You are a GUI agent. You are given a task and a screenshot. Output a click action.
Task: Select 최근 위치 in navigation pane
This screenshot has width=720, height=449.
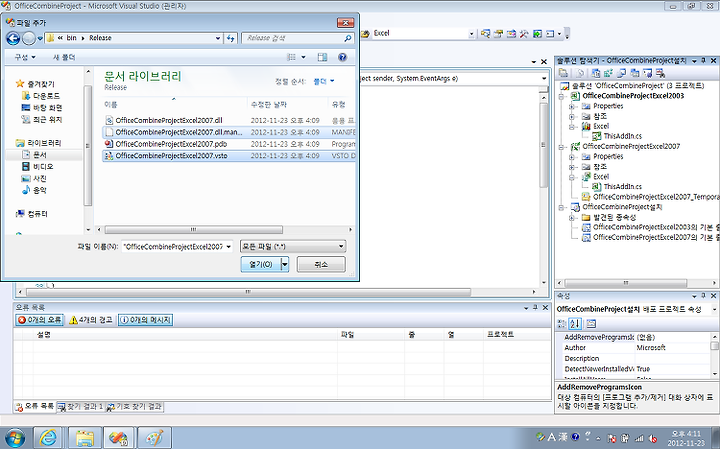point(42,120)
